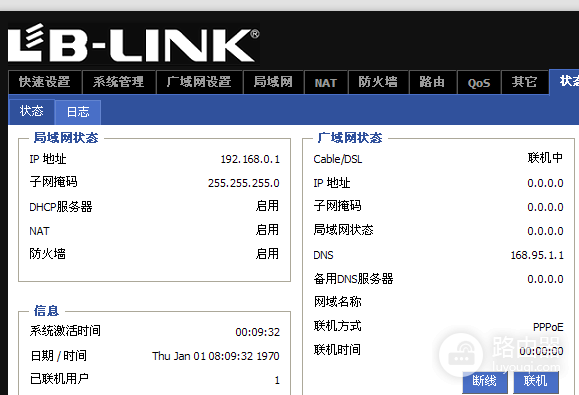Click the 联机中 connection status
The height and width of the screenshot is (395, 579).
545,158
